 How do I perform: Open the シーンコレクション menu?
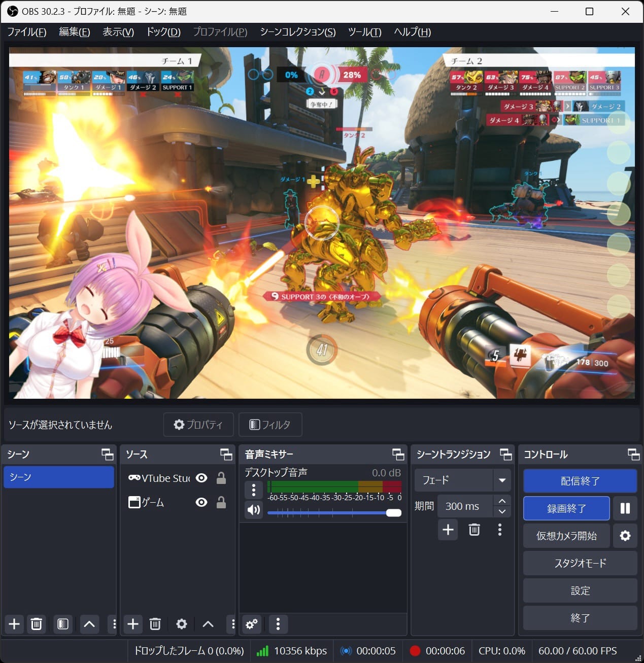tap(298, 32)
